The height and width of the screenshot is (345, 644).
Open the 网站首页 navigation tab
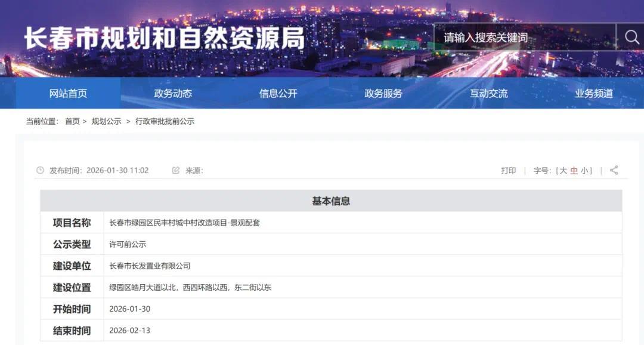tap(68, 93)
